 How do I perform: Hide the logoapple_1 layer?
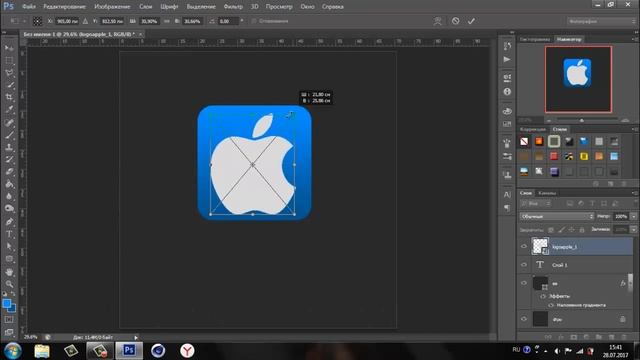[524, 247]
